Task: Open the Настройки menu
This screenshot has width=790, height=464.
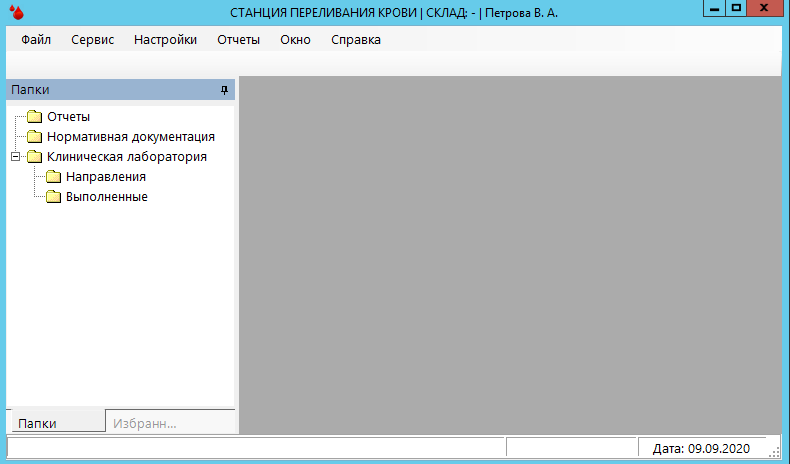Action: (x=165, y=40)
